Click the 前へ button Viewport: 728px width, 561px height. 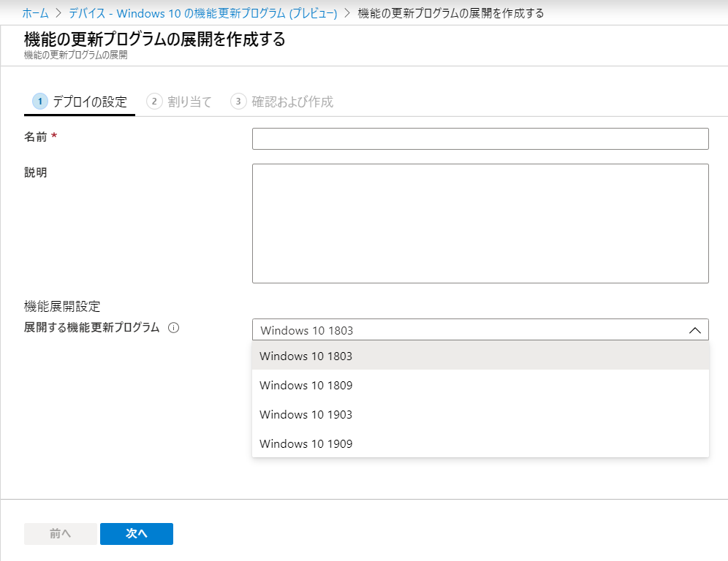click(x=61, y=534)
